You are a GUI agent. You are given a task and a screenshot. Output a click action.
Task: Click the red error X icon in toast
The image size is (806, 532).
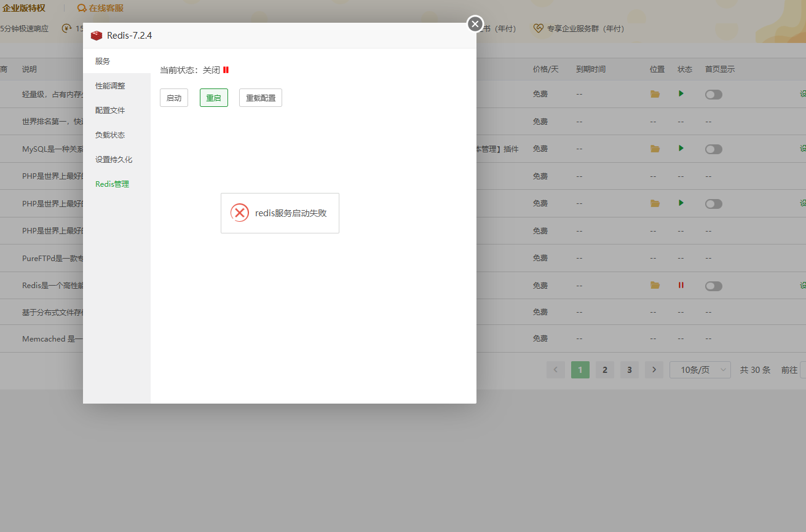tap(240, 213)
